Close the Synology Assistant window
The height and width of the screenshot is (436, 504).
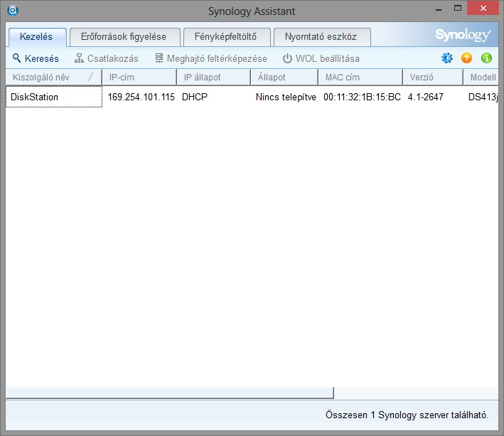483,9
